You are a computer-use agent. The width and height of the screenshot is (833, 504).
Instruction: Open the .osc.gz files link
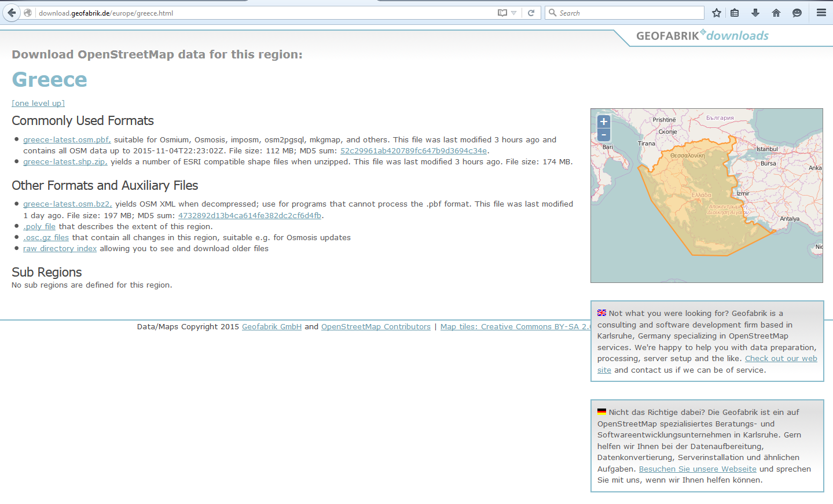(46, 237)
